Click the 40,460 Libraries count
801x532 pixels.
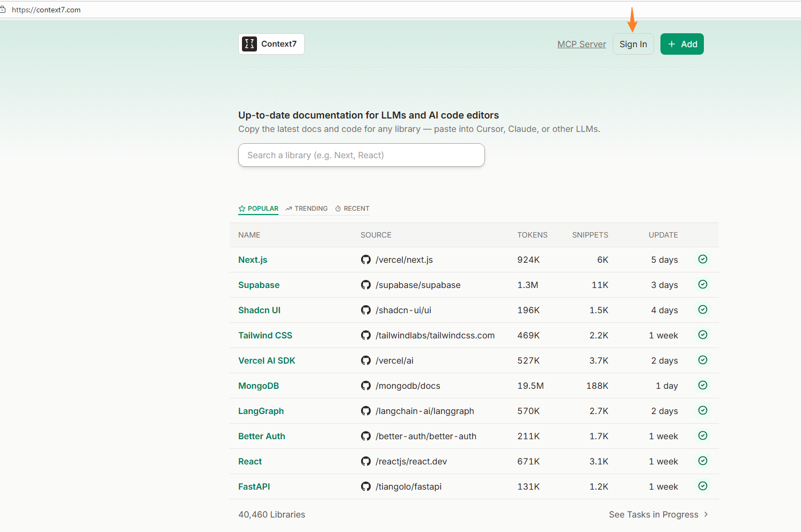coord(271,514)
